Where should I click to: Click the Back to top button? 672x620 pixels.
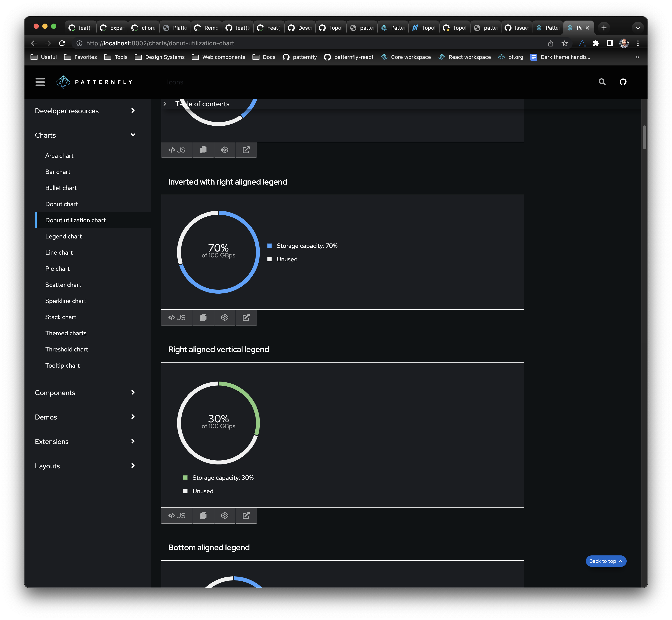click(x=605, y=561)
